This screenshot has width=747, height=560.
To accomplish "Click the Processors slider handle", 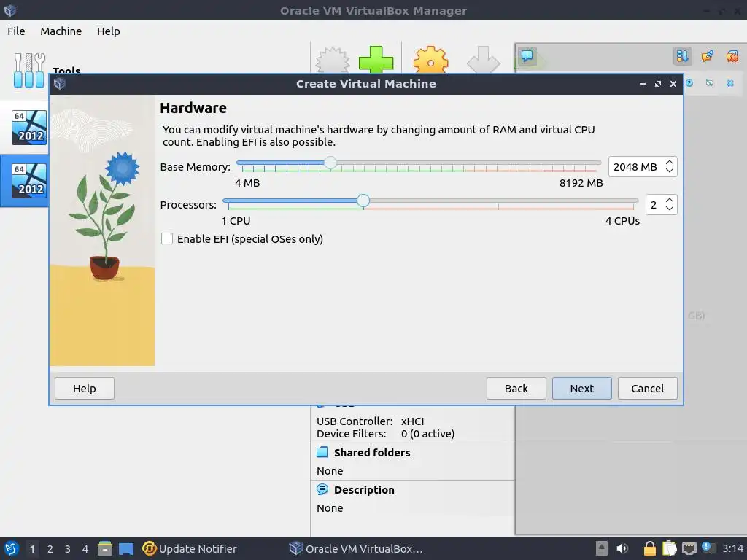I will 363,201.
